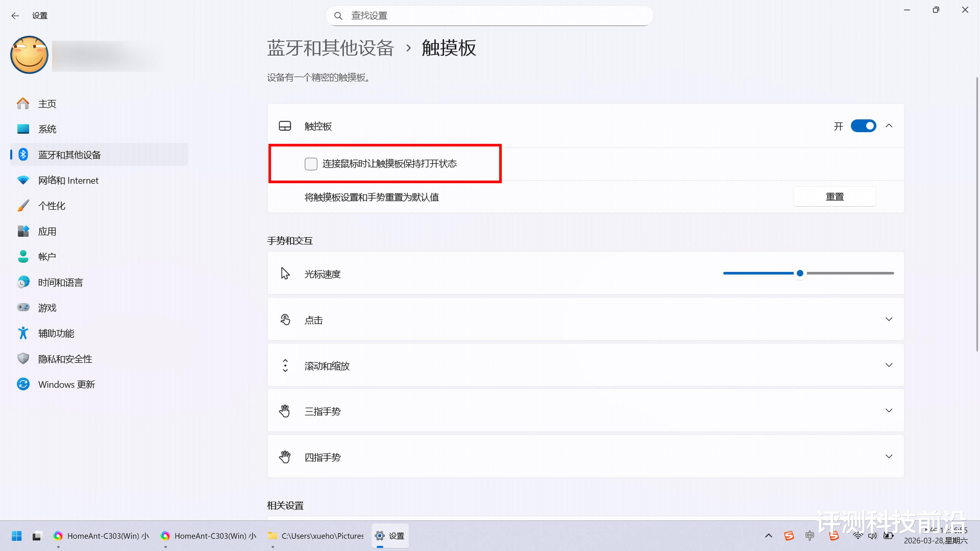Turn off the 触控板 toggle switch

pyautogui.click(x=863, y=126)
